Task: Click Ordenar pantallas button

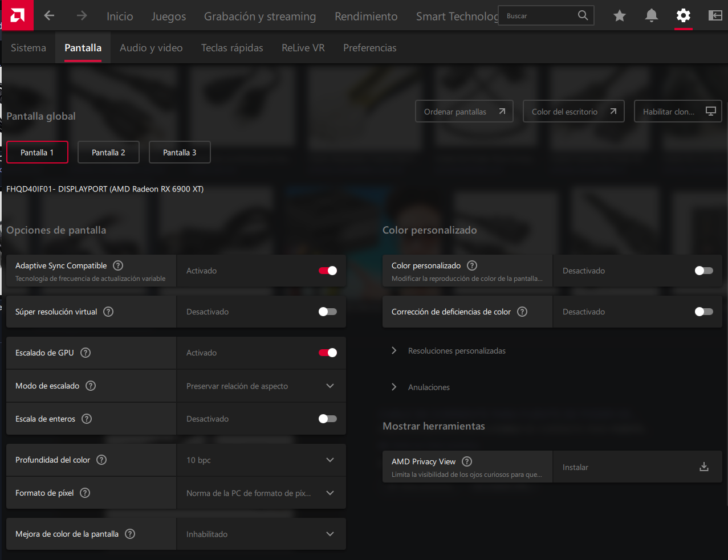Action: click(464, 111)
